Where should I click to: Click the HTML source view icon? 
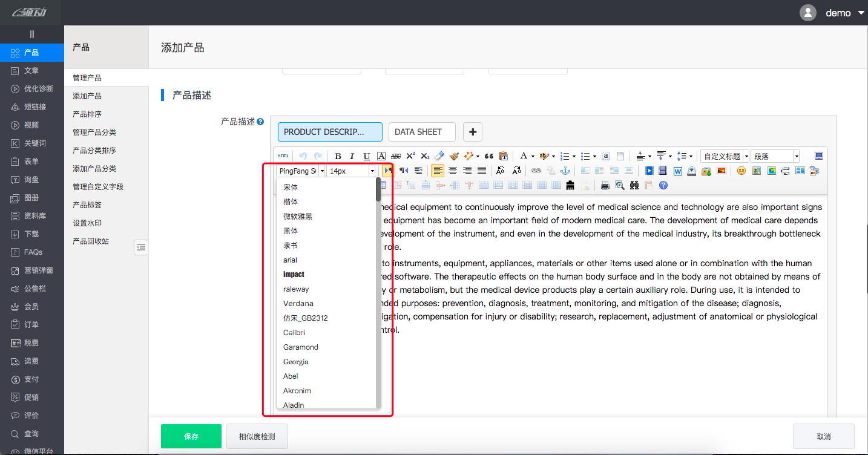(283, 156)
